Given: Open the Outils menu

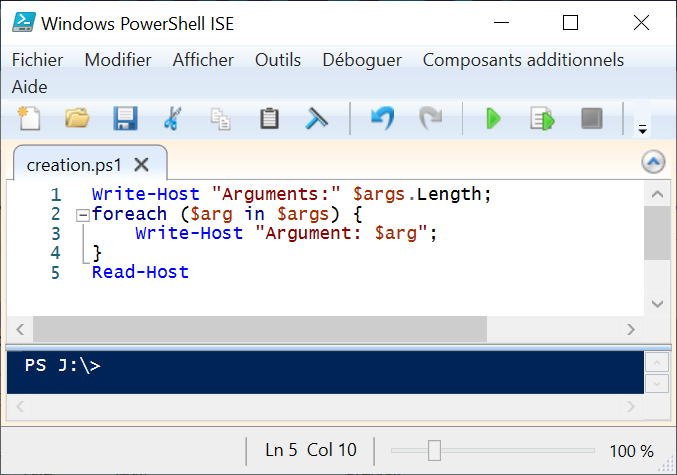Looking at the screenshot, I should pos(278,60).
